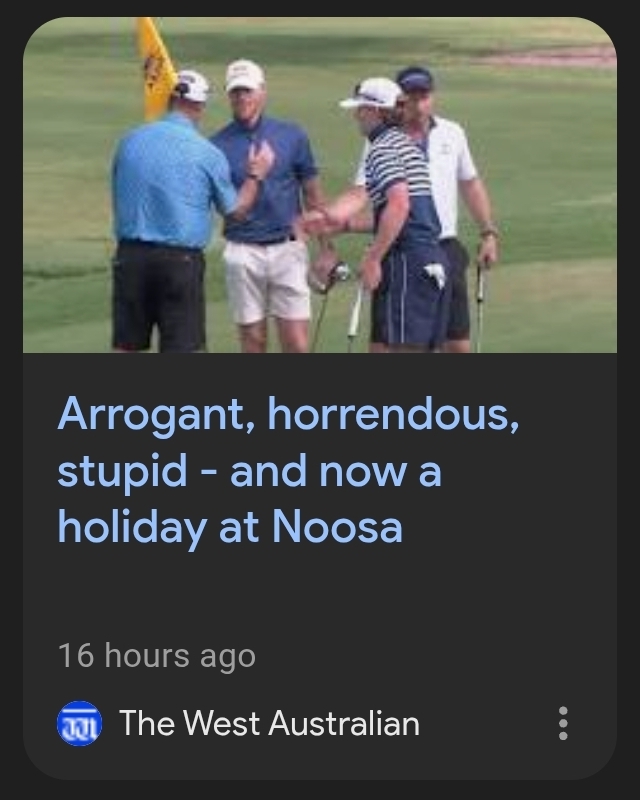The image size is (640, 800).
Task: Open the three-dot more options menu
Action: tap(563, 723)
